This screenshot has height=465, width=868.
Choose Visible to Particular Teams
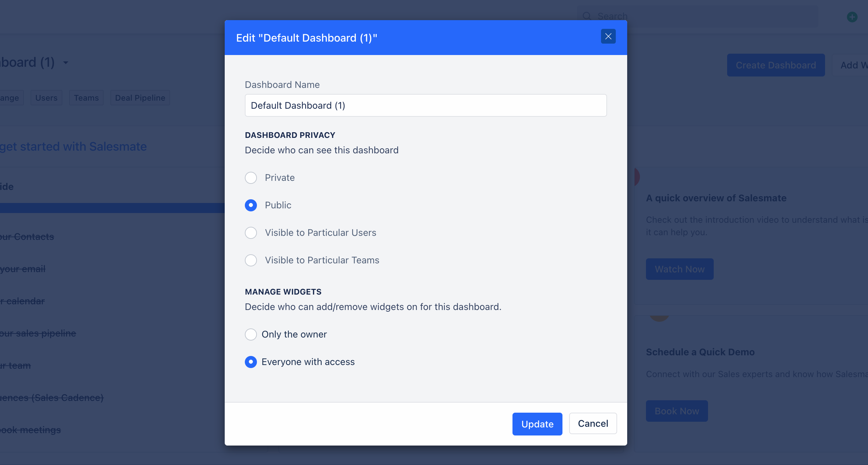pos(251,260)
